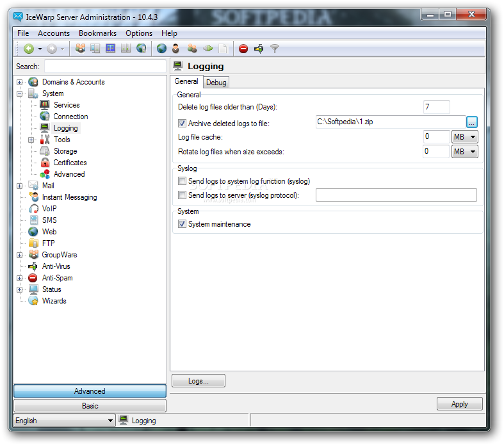Enable Send logs to system log function
Screen dimensions: 504x445
(x=182, y=181)
